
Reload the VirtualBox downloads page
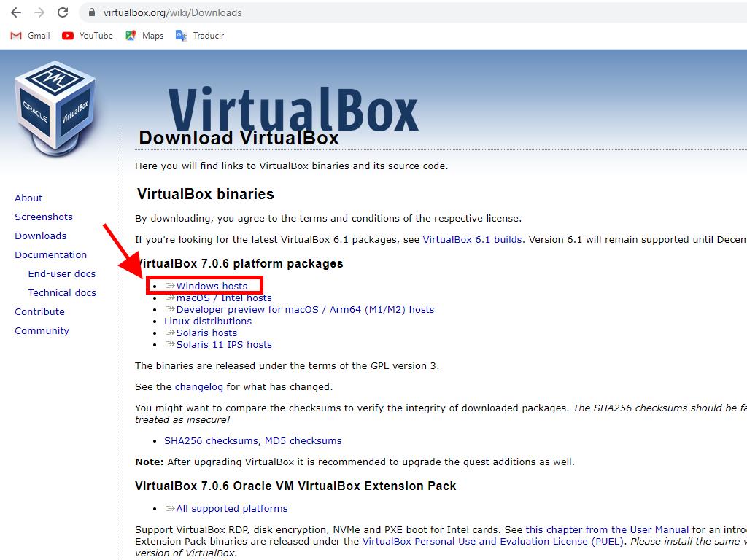pyautogui.click(x=63, y=12)
